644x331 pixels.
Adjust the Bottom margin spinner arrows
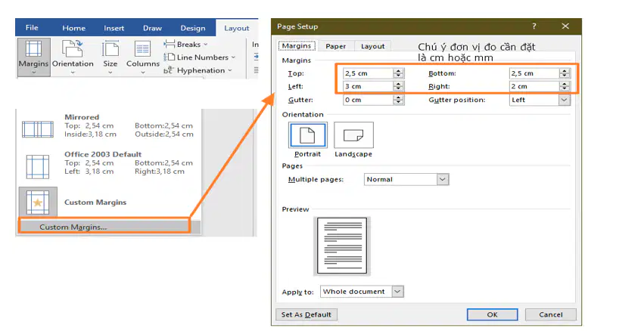point(565,73)
